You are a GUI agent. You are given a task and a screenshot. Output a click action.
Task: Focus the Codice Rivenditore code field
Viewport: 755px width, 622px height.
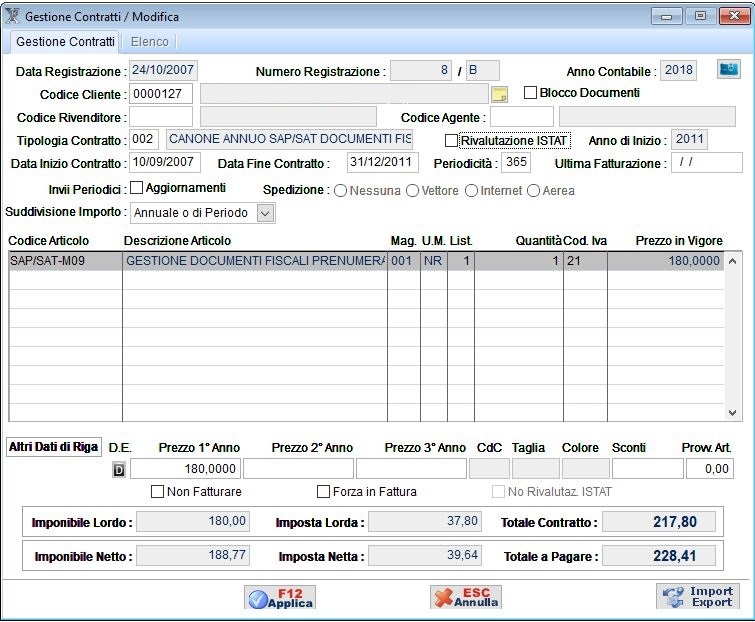coord(161,117)
